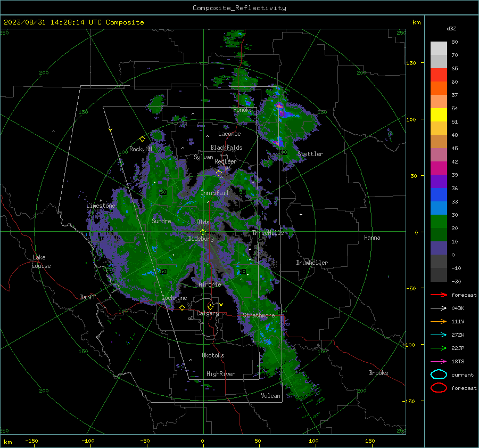479x448 pixels.
Task: Click the Brooks city label
Action: (378, 373)
